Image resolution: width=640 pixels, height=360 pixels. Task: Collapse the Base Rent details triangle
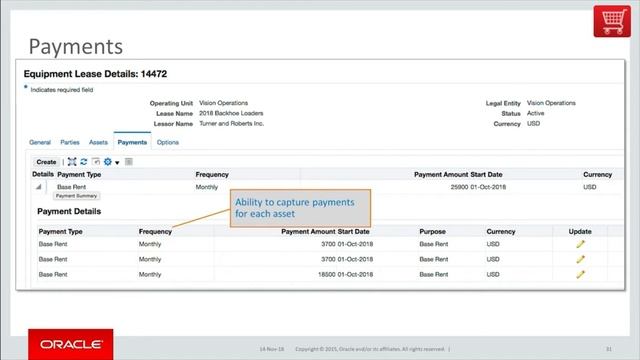(x=39, y=187)
